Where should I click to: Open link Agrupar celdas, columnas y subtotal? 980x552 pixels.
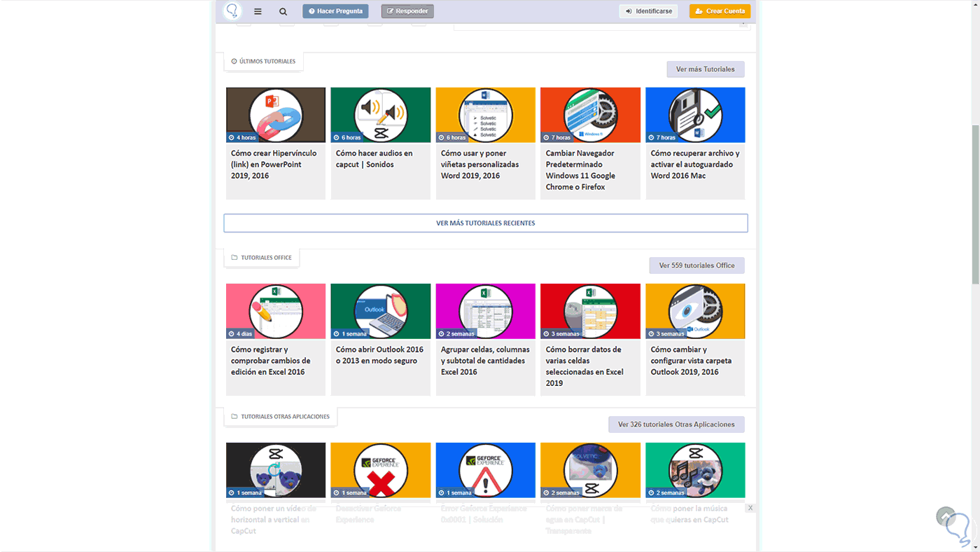[x=485, y=361]
